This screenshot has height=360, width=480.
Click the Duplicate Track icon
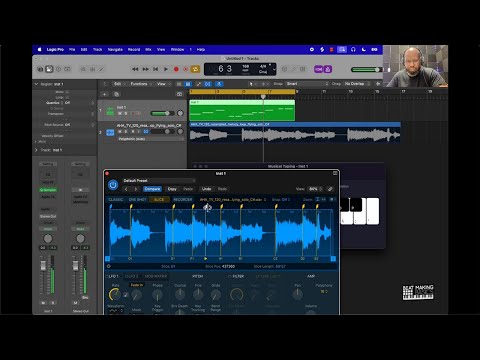coord(116,94)
